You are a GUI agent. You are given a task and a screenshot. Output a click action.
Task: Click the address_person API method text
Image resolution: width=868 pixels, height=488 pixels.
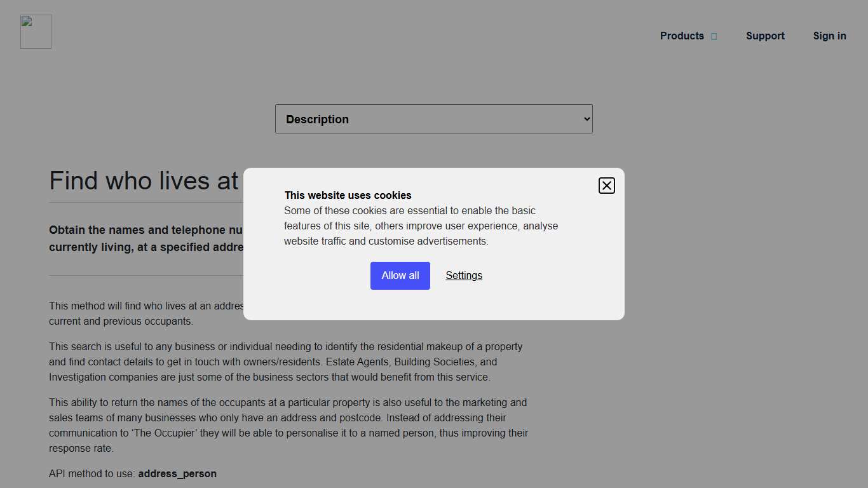pos(177,473)
